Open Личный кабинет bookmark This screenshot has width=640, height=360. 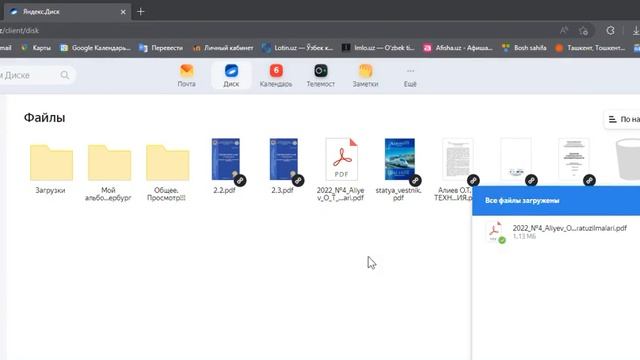(x=223, y=48)
